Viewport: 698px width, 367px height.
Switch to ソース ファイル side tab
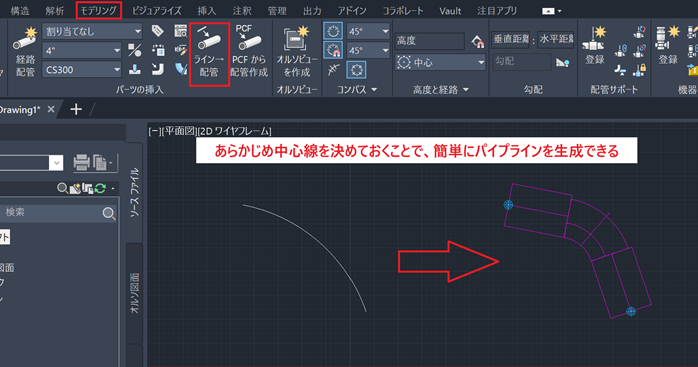134,192
